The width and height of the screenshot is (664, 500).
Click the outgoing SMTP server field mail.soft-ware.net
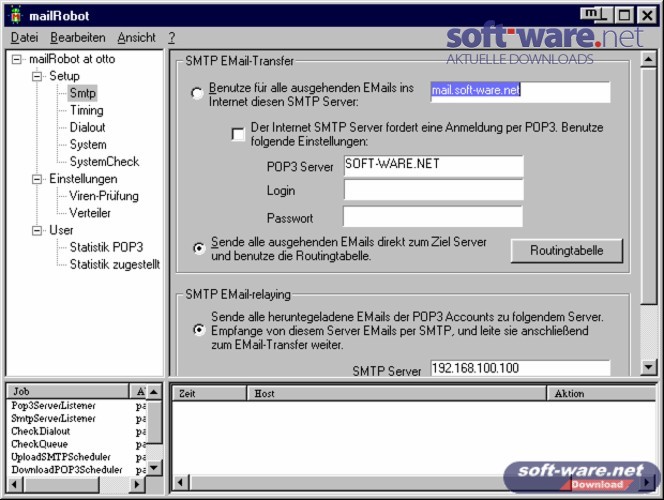tap(520, 92)
